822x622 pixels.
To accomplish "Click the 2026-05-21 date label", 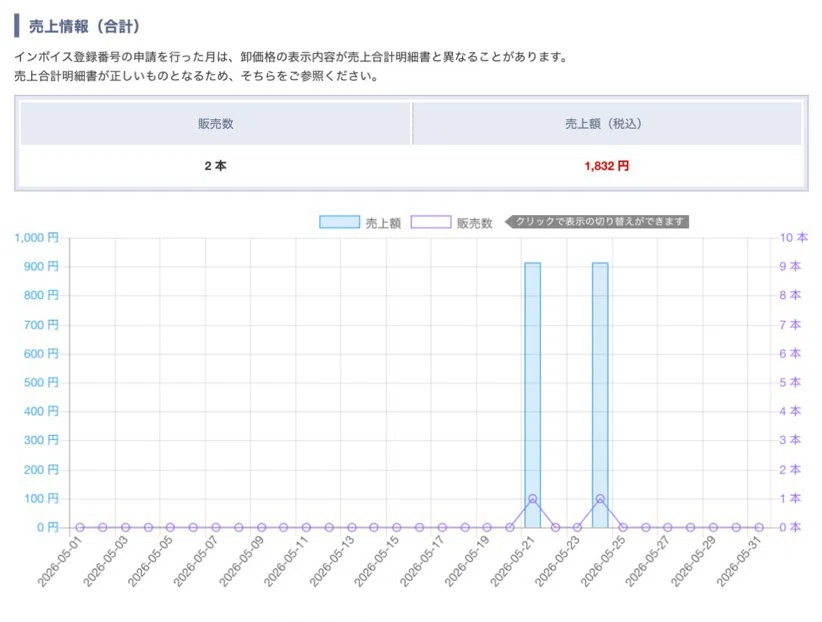I will coord(513,561).
